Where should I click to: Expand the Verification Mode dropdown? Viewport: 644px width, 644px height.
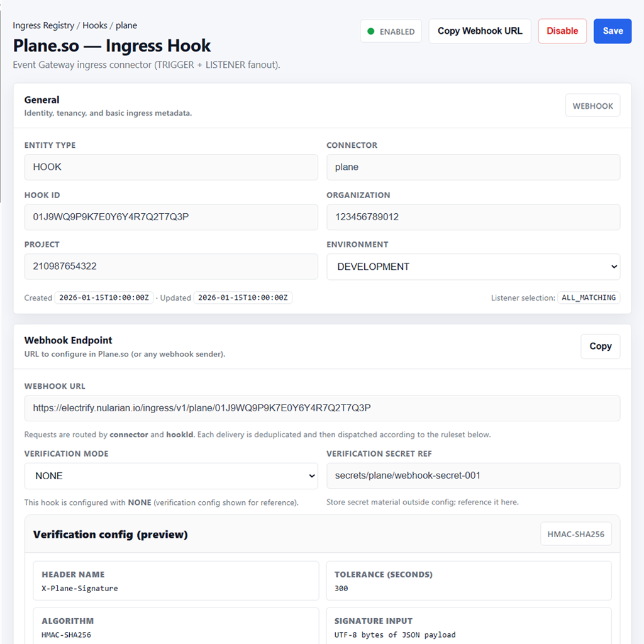pyautogui.click(x=171, y=476)
